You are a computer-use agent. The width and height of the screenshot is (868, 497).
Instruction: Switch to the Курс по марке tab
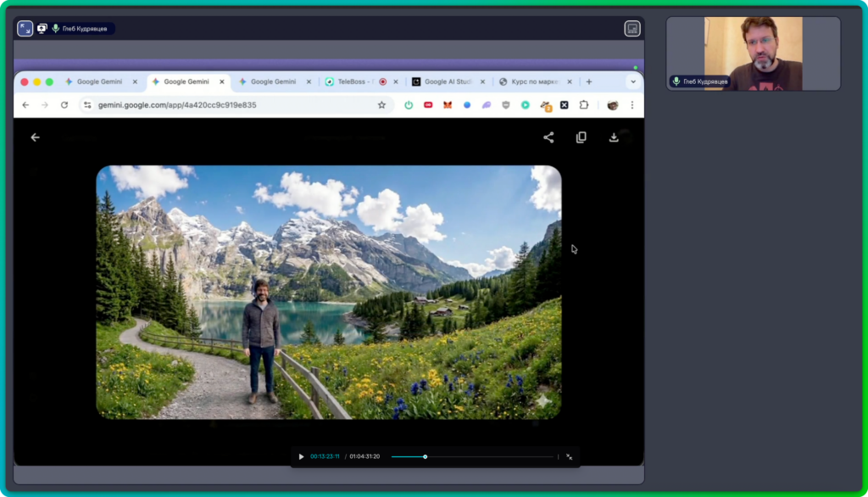[534, 81]
